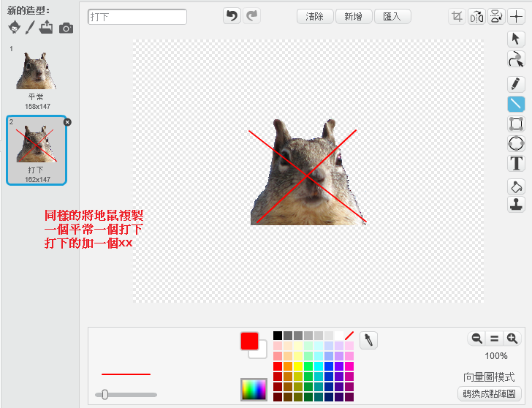Open camera to capture new costume
The width and height of the screenshot is (532, 408).
66,28
